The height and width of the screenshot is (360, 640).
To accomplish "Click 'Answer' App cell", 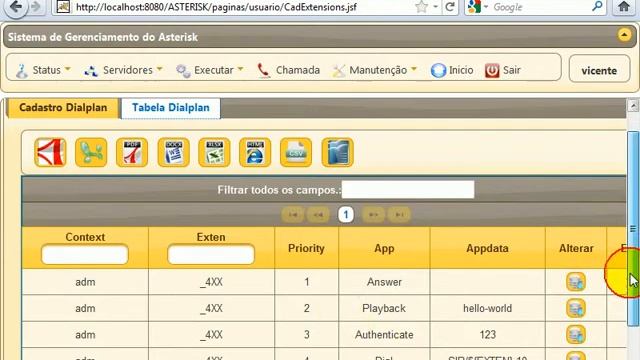I will 384,282.
